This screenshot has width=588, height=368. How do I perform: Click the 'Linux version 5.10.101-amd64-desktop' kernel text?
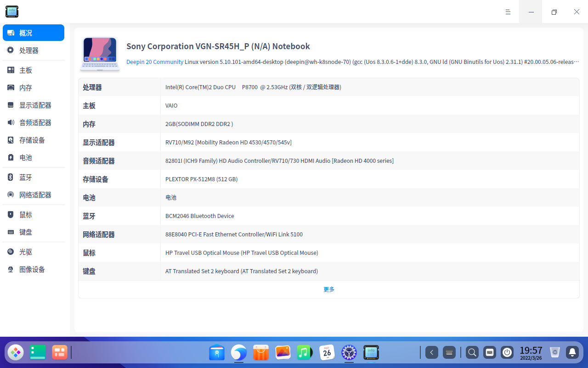[234, 62]
